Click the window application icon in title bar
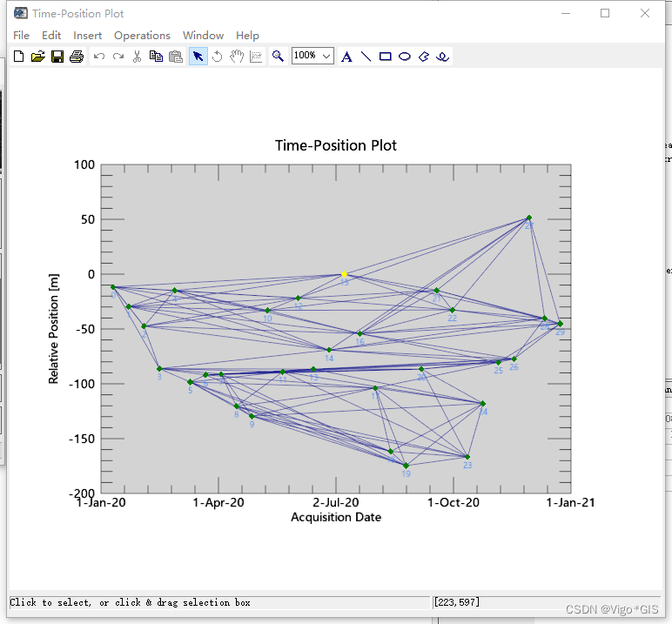 coord(21,13)
